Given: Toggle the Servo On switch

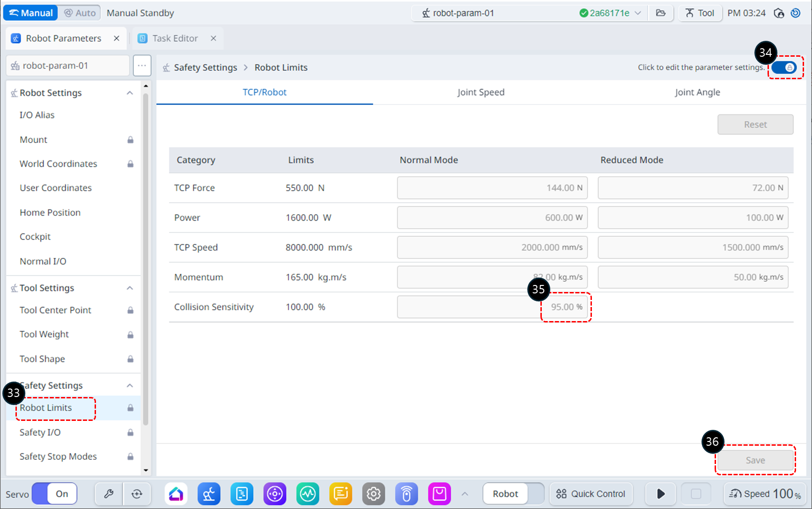Looking at the screenshot, I should point(54,494).
